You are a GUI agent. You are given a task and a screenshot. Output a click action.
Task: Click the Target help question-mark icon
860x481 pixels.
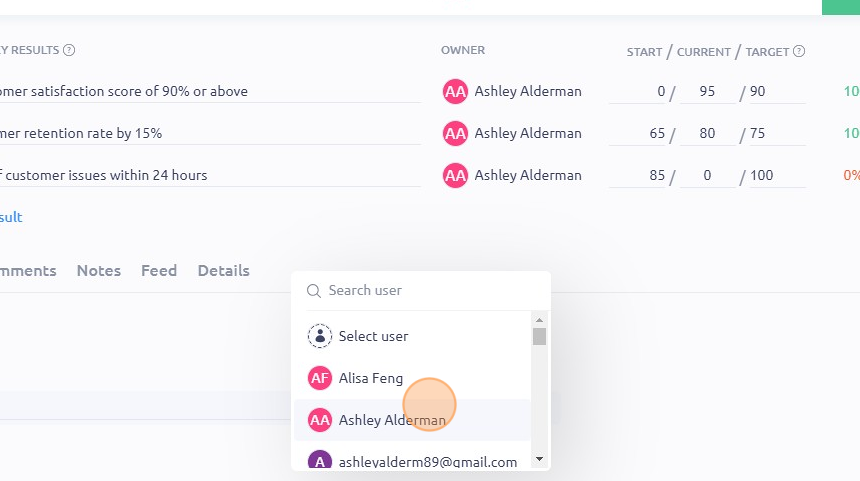tap(799, 51)
